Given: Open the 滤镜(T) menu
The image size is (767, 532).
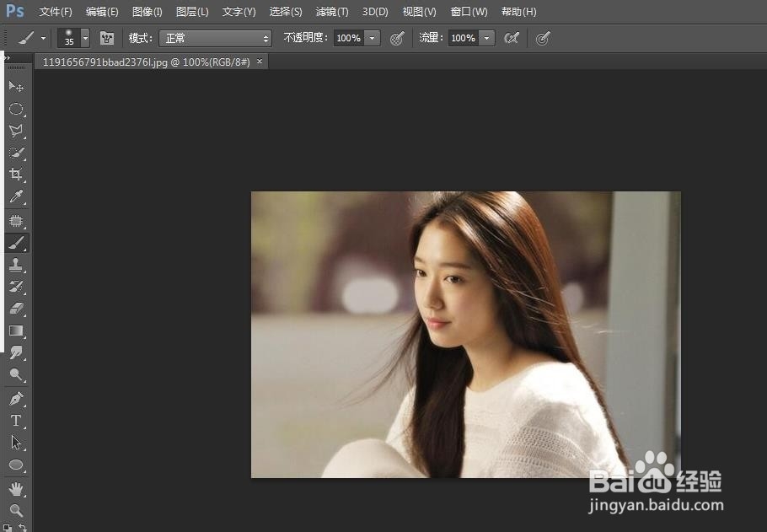Looking at the screenshot, I should coord(332,11).
